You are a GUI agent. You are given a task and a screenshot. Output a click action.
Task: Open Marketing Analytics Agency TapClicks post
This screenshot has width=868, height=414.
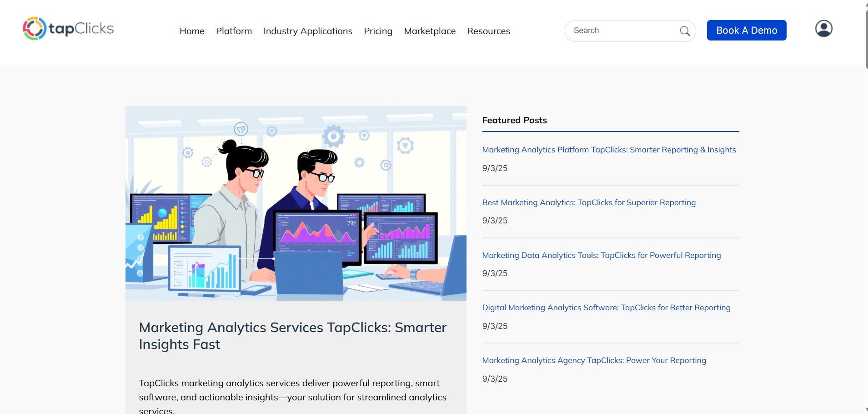594,360
